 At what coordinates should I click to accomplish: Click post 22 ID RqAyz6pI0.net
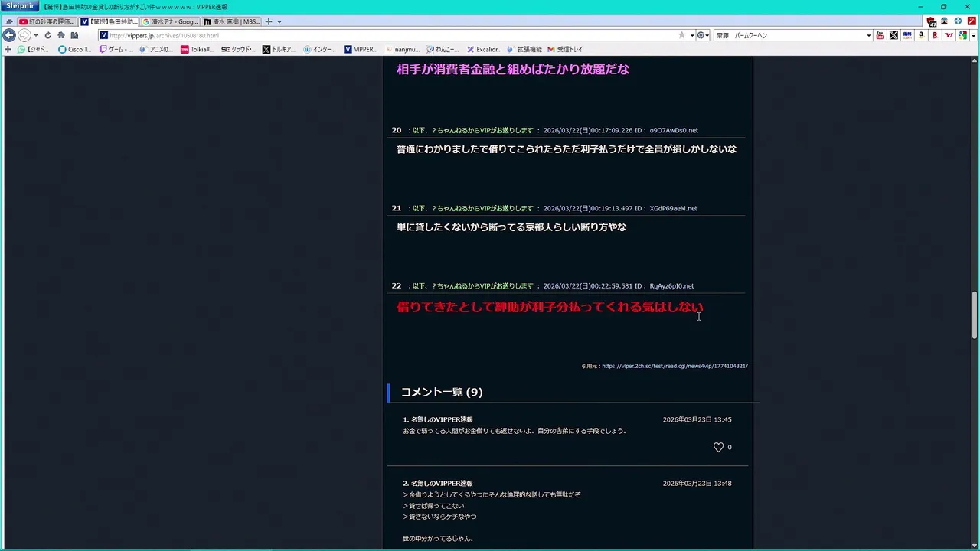671,286
